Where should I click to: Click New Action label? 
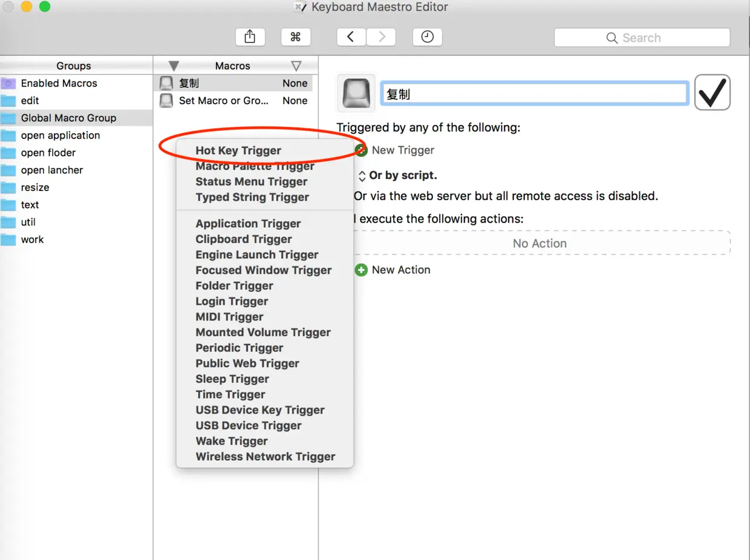(401, 270)
